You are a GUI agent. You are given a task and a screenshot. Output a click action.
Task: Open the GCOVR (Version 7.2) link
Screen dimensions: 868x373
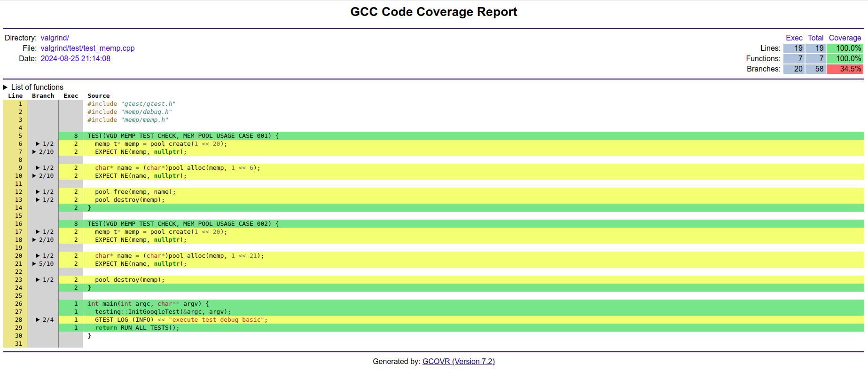(458, 361)
